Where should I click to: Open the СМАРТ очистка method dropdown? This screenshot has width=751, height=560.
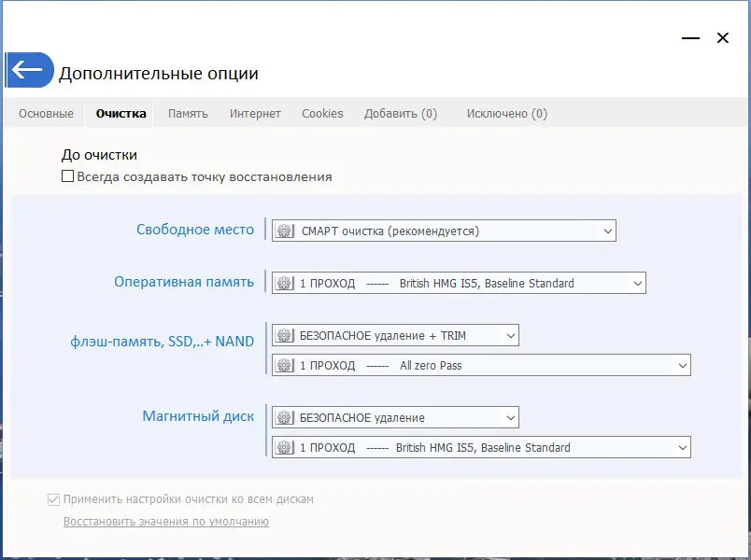point(607,230)
